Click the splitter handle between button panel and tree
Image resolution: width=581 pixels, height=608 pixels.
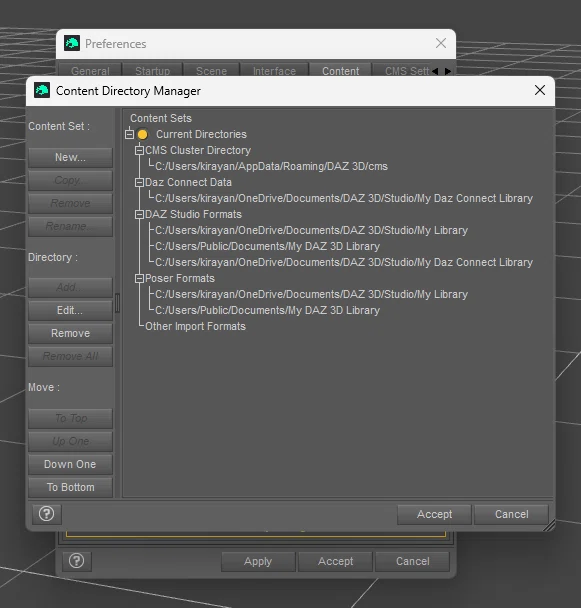[x=118, y=303]
